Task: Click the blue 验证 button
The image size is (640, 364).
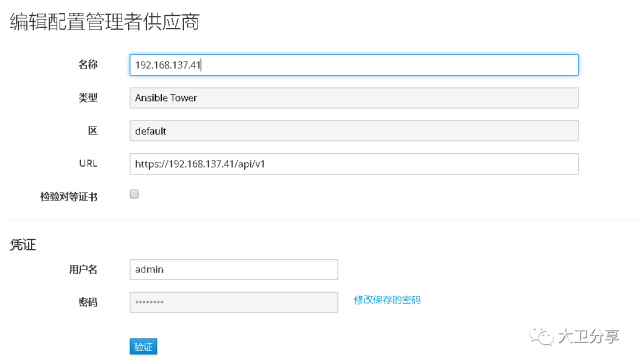Action: 143,347
